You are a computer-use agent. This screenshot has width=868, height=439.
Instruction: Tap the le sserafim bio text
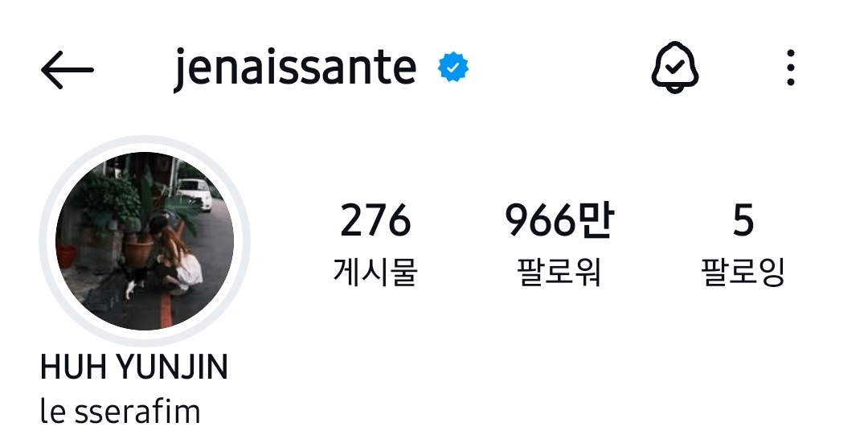[x=120, y=412]
